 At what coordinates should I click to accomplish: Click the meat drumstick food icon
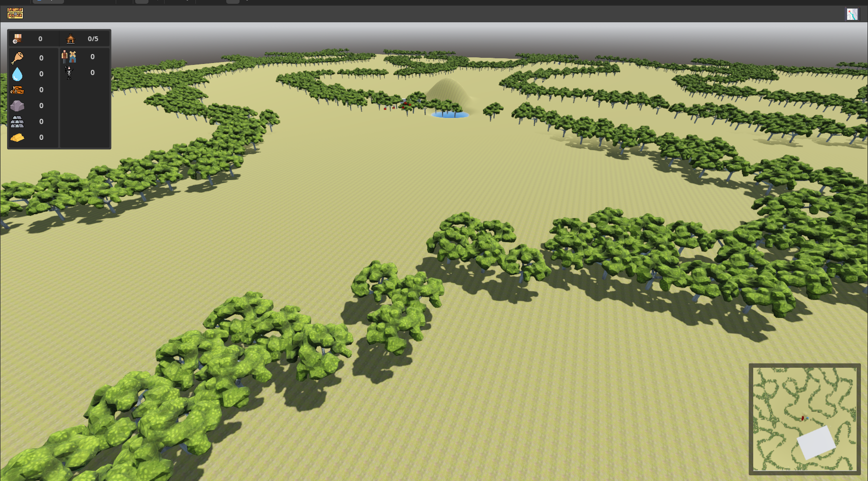coord(17,58)
